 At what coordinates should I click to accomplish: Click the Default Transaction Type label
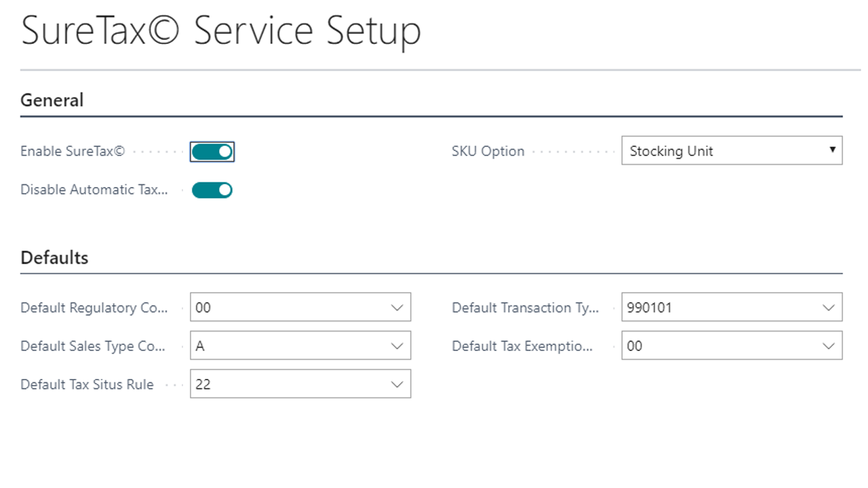(526, 308)
